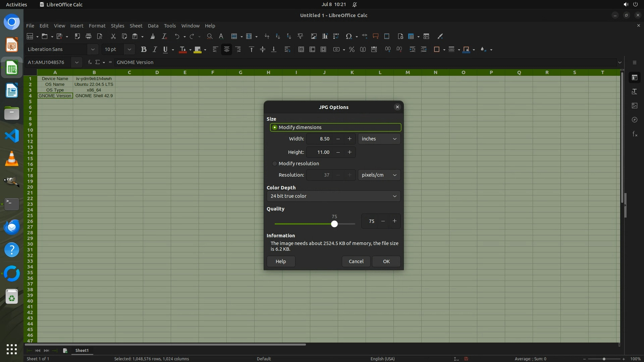This screenshot has width=644, height=362.
Task: Click the Italic formatting icon
Action: (155, 50)
